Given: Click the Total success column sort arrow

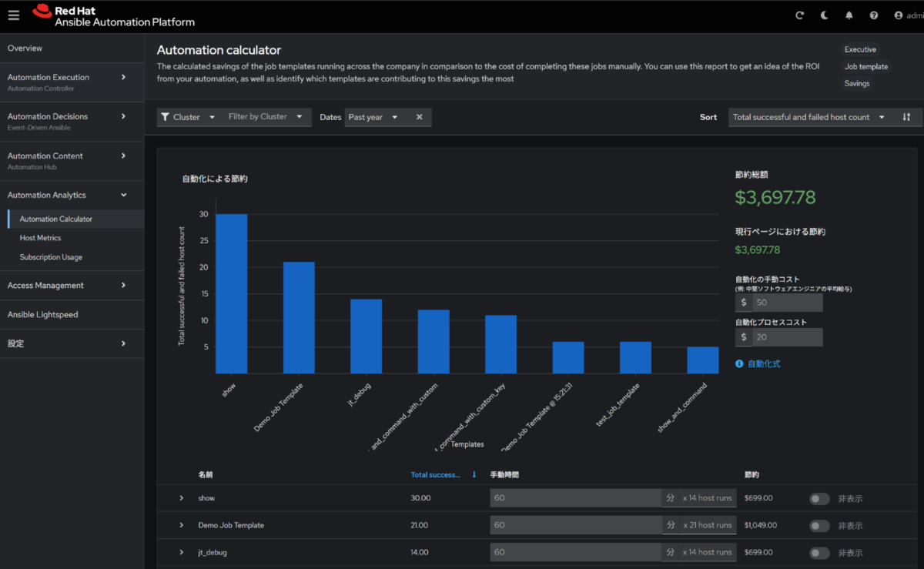Looking at the screenshot, I should tap(474, 475).
